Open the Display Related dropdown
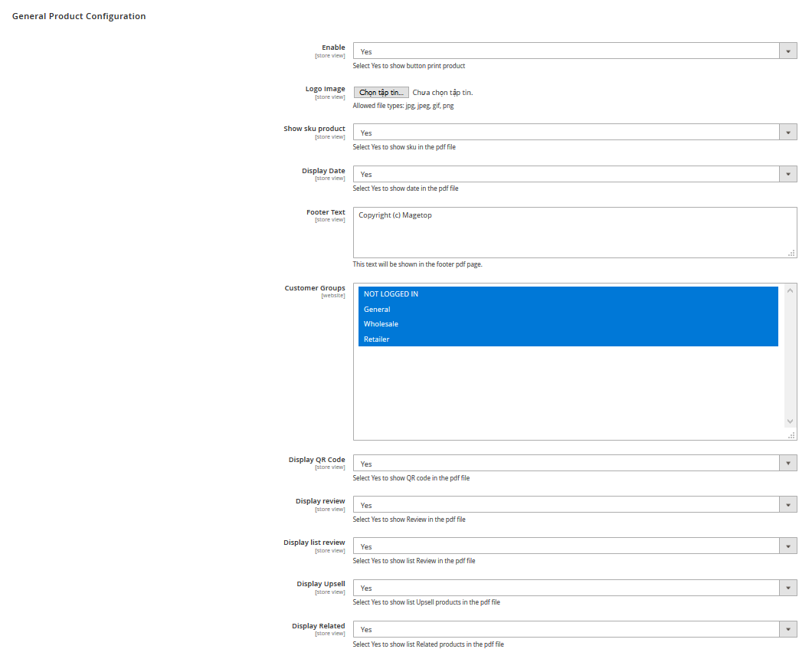This screenshot has width=812, height=659. 574,629
